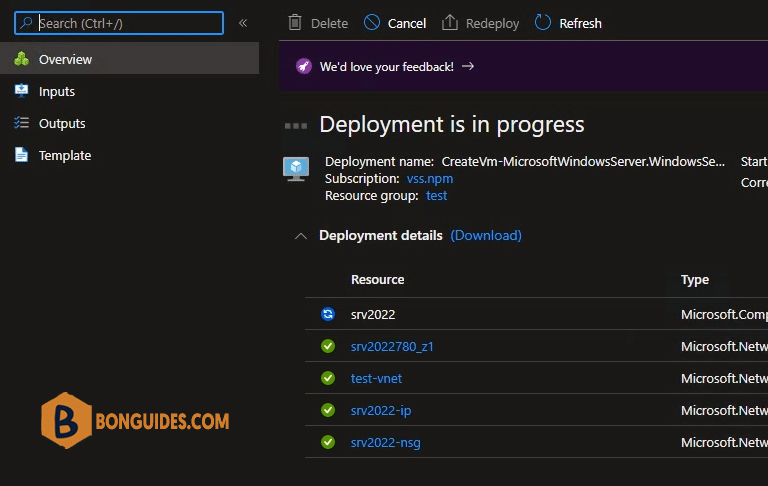Viewport: 768px width, 486px height.
Task: Open the srv2022780_z1 resource
Action: pos(392,346)
